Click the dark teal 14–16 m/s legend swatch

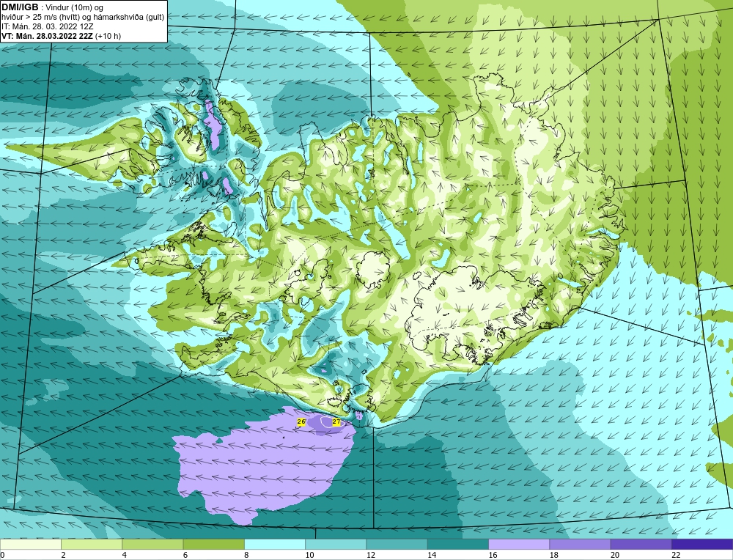pyautogui.click(x=457, y=544)
